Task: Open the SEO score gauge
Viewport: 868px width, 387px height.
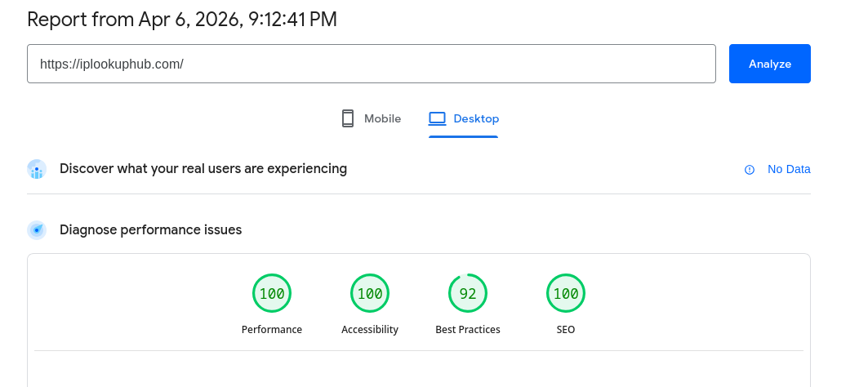Action: click(566, 293)
